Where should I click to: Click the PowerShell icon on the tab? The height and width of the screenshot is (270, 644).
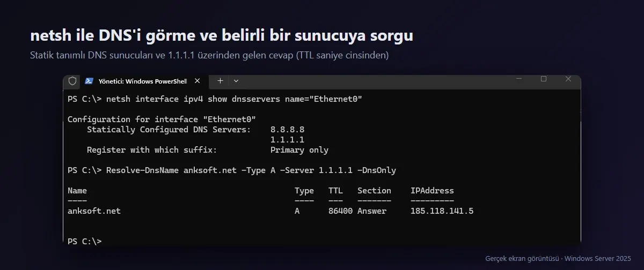pyautogui.click(x=89, y=81)
